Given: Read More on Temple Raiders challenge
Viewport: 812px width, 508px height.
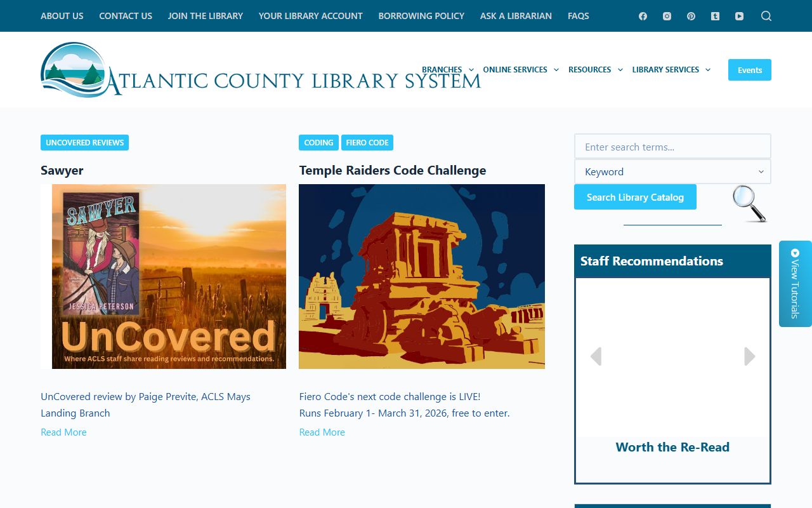Looking at the screenshot, I should pos(322,432).
